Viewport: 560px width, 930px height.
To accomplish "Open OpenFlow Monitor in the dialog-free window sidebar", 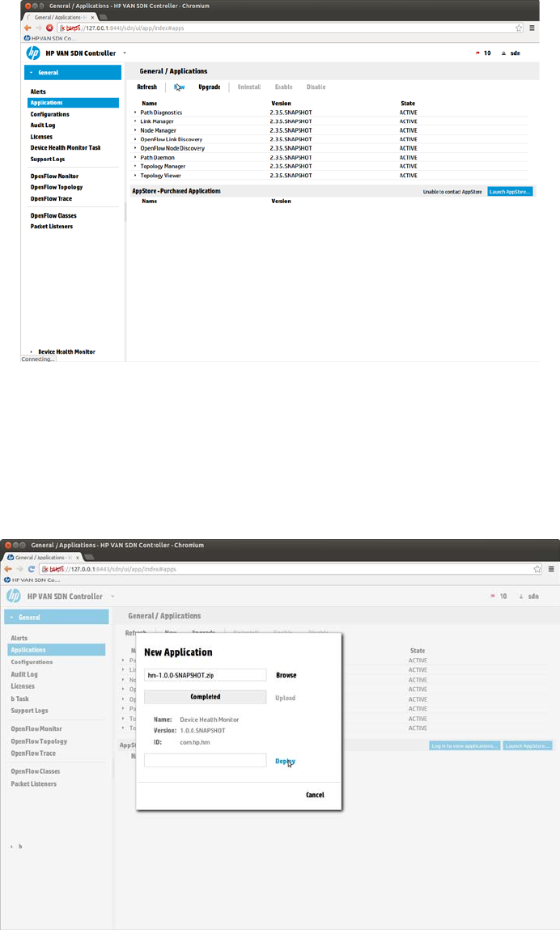I will point(54,176).
